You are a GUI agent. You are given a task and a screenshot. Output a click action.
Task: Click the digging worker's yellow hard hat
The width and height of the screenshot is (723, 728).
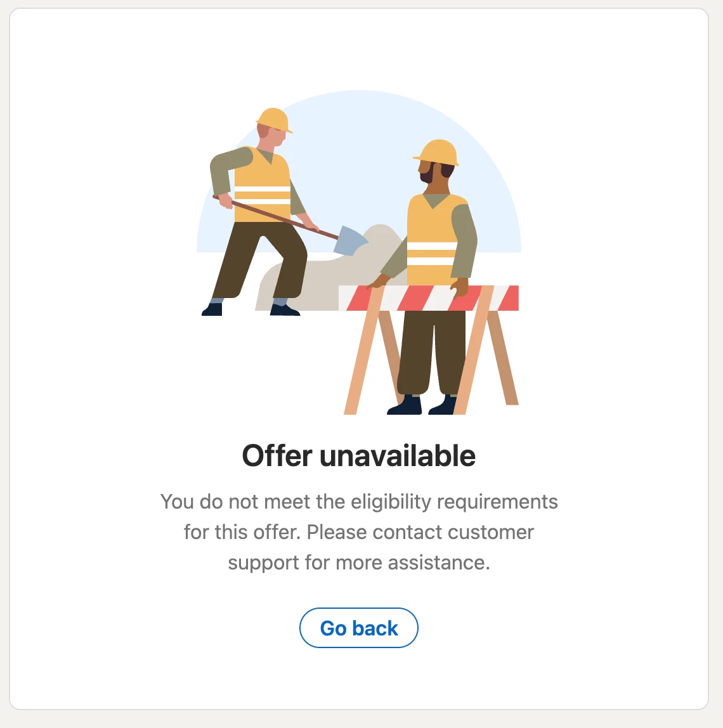[x=275, y=120]
